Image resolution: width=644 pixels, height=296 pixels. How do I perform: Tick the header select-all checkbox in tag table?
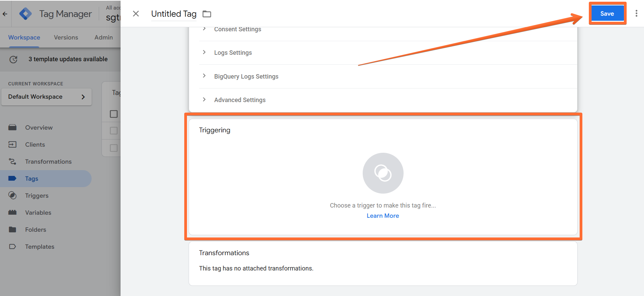click(114, 114)
